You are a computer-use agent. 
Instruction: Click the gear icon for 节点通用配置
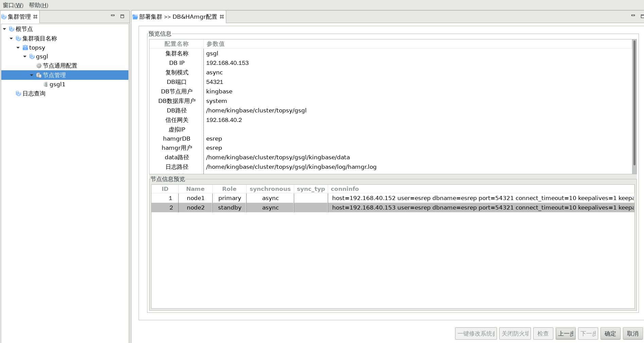point(39,66)
